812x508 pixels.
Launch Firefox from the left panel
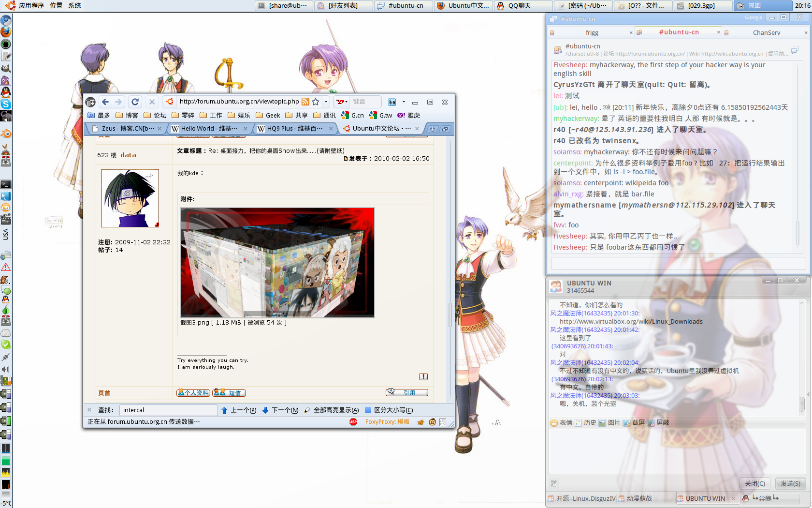[5, 32]
